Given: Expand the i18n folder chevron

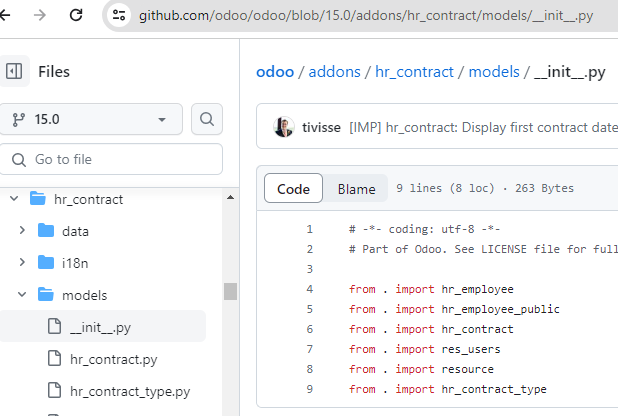Looking at the screenshot, I should click(22, 262).
